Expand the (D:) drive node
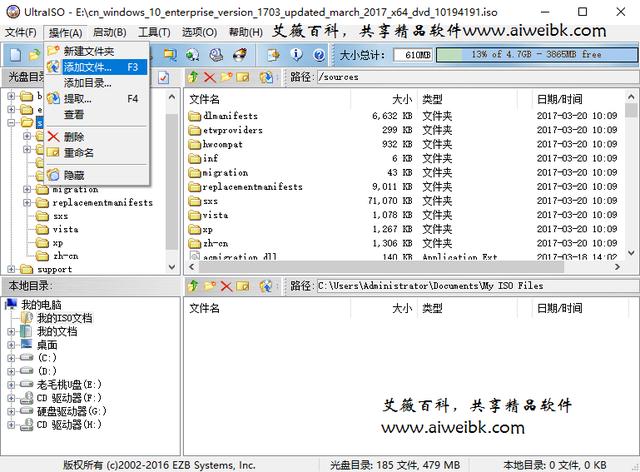Image resolution: width=640 pixels, height=472 pixels. tap(11, 371)
